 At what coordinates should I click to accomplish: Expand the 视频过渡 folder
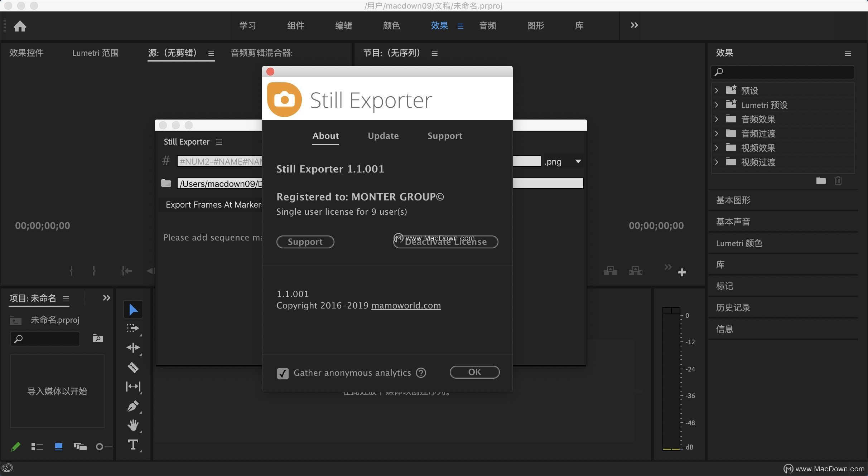pos(717,162)
